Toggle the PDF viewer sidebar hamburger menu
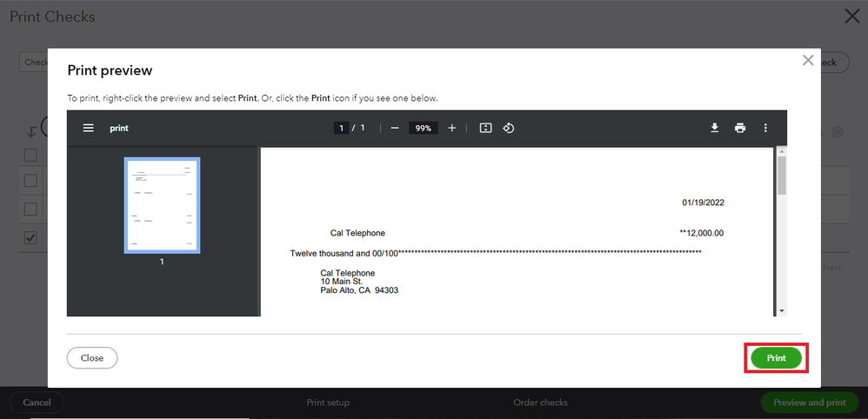Image resolution: width=868 pixels, height=419 pixels. [88, 128]
